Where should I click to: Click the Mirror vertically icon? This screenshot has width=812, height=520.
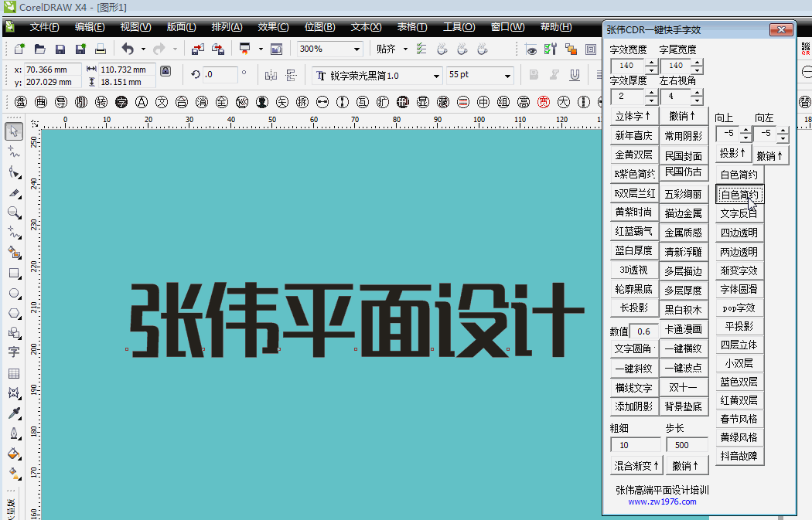point(291,76)
